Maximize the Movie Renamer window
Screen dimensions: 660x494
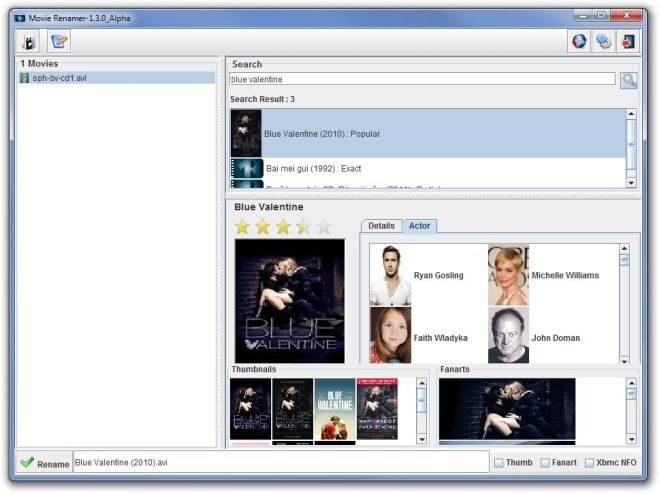[601, 16]
